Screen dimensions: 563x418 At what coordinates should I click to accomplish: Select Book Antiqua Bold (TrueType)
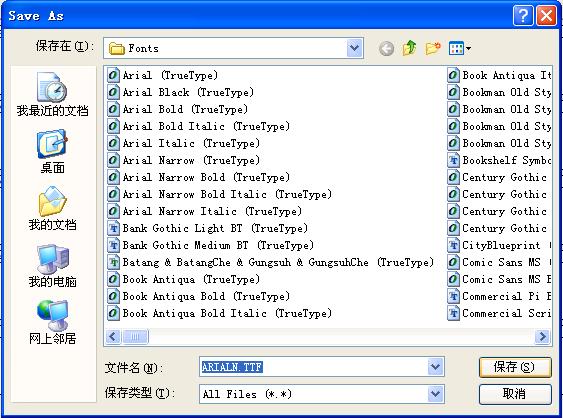pyautogui.click(x=199, y=296)
